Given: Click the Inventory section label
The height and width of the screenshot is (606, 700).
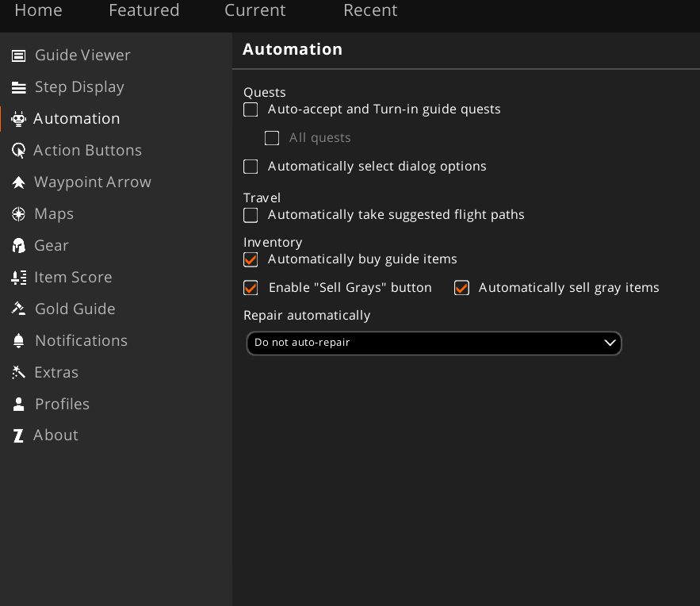Looking at the screenshot, I should 273,243.
